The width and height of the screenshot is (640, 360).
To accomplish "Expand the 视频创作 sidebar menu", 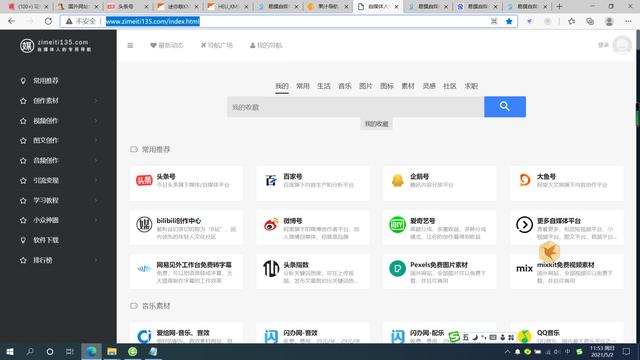I will pyautogui.click(x=58, y=121).
